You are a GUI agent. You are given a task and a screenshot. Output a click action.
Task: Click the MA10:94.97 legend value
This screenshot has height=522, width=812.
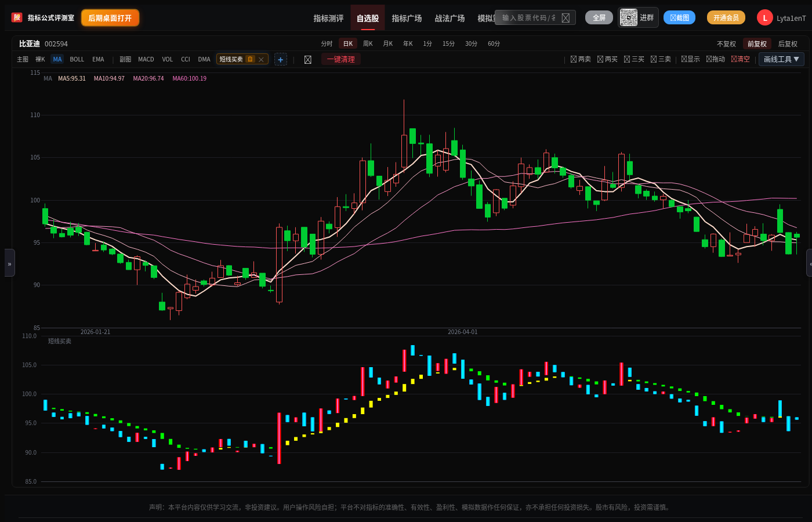109,78
